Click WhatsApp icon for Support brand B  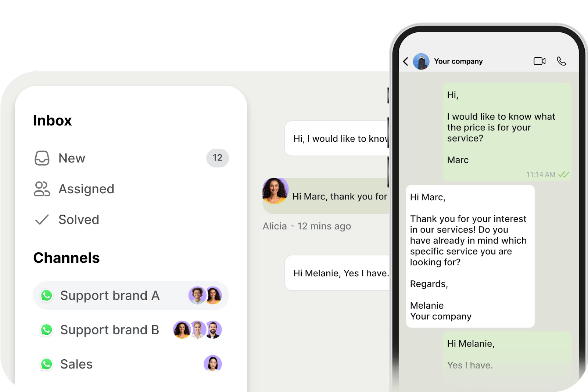(x=47, y=330)
